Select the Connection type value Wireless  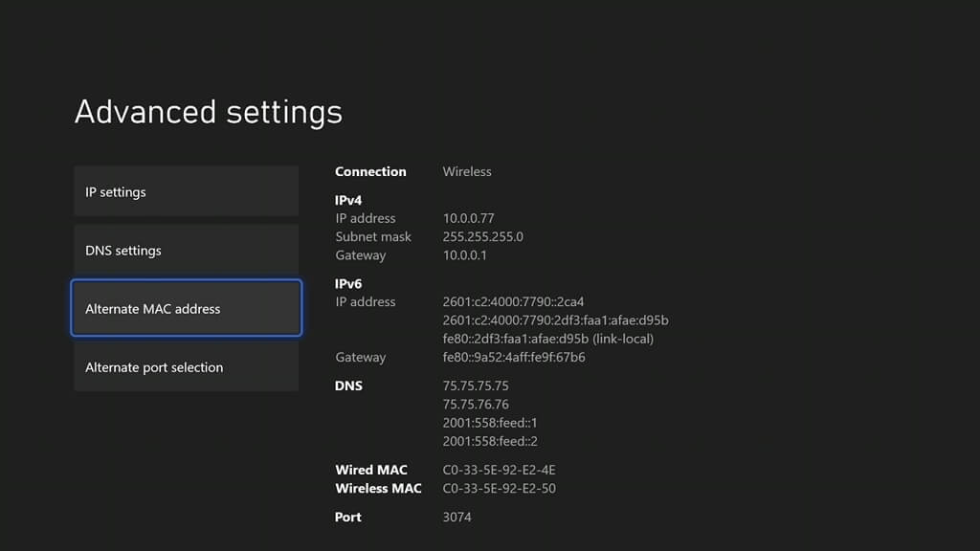pos(466,171)
